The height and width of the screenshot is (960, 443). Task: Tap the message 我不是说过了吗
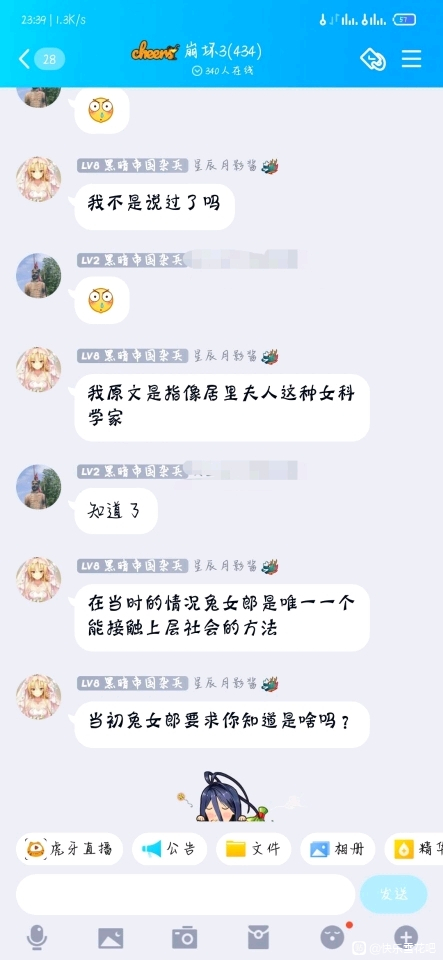154,204
